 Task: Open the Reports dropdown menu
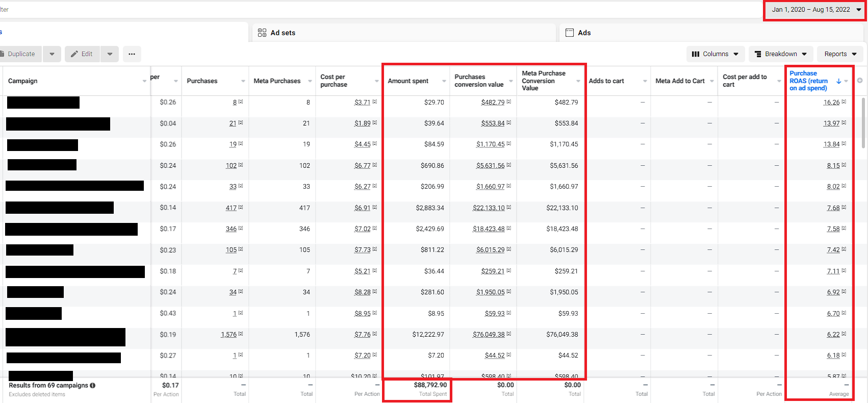(x=840, y=54)
